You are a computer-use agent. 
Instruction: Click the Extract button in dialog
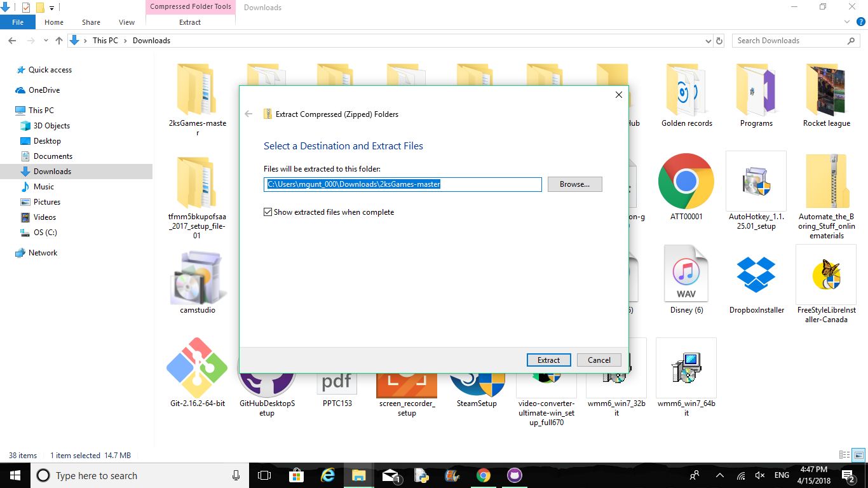click(549, 360)
